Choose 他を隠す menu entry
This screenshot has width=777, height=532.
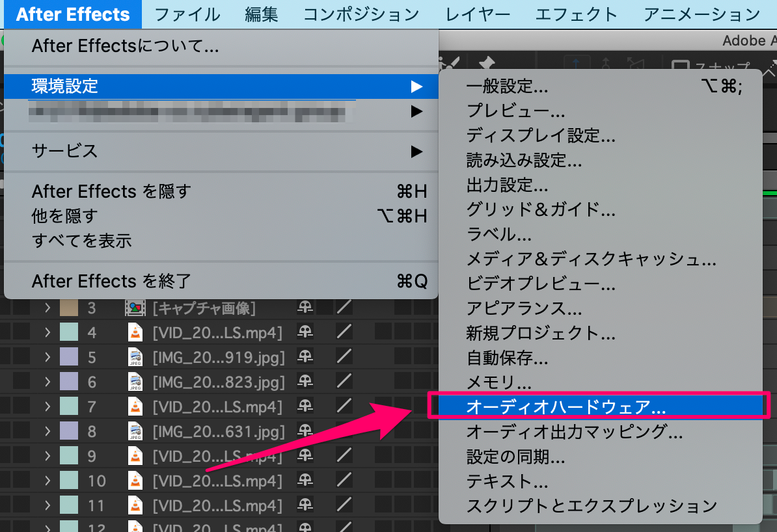pyautogui.click(x=221, y=216)
